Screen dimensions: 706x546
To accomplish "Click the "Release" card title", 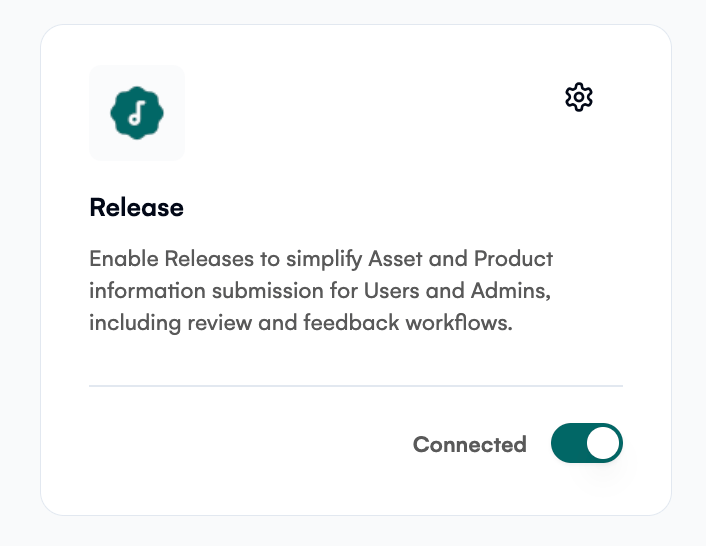I will (x=136, y=208).
